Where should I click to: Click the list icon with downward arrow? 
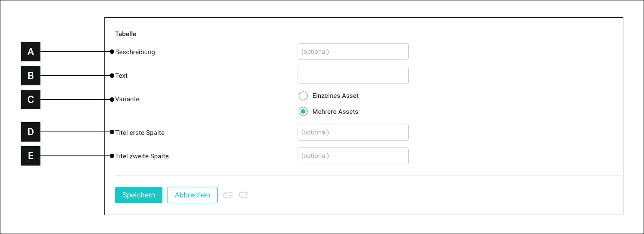pos(243,195)
